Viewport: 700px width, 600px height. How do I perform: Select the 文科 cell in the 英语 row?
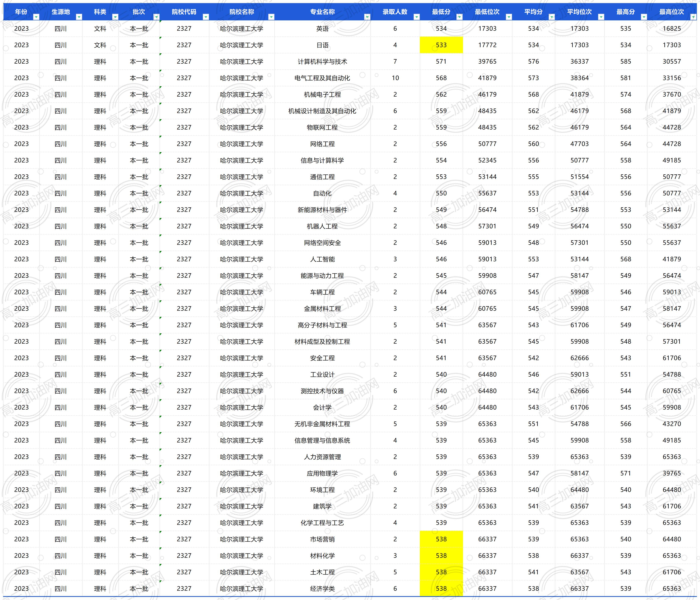100,29
